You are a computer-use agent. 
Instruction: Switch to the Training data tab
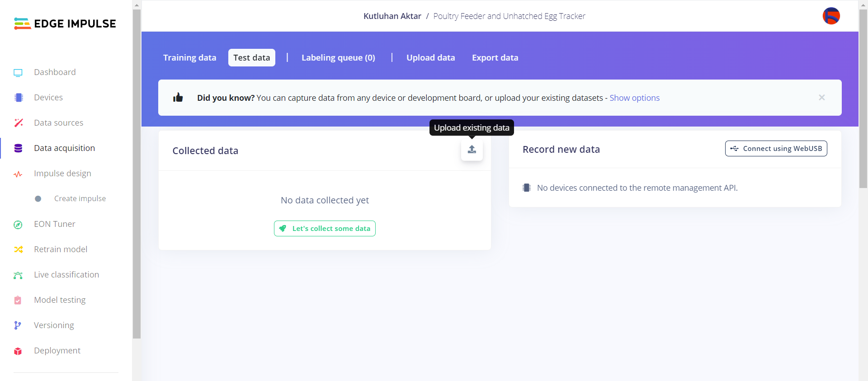pos(189,58)
